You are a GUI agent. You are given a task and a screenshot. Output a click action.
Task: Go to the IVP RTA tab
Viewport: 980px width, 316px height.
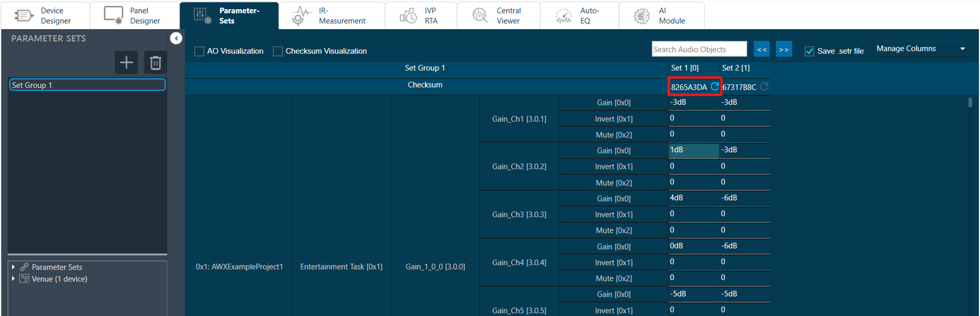click(421, 15)
